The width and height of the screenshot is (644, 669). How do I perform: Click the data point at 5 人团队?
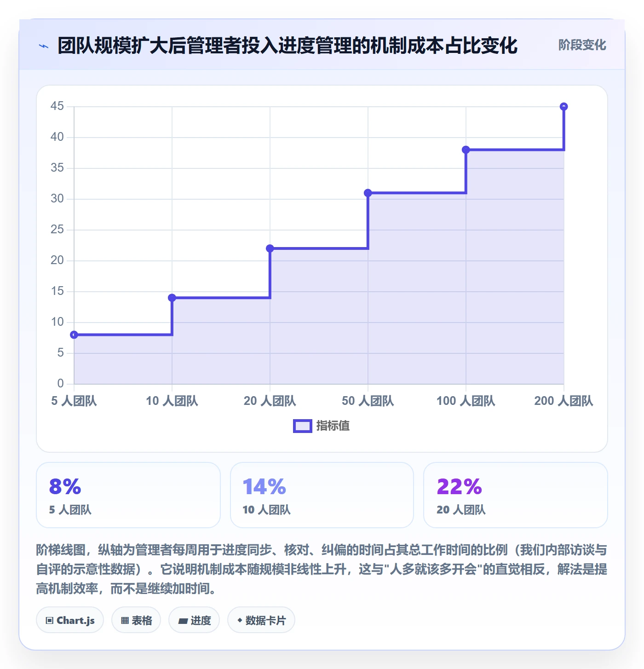pos(74,334)
